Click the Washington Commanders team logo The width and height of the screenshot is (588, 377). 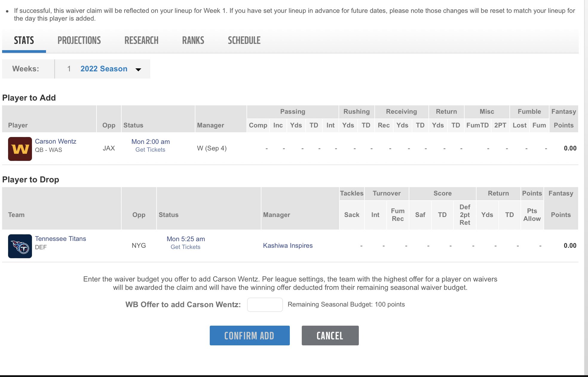(20, 149)
